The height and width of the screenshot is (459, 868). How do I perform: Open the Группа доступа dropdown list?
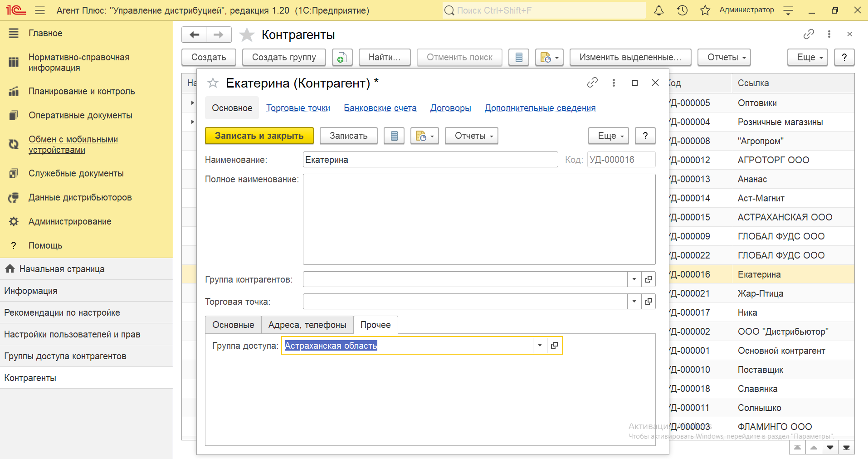(540, 346)
